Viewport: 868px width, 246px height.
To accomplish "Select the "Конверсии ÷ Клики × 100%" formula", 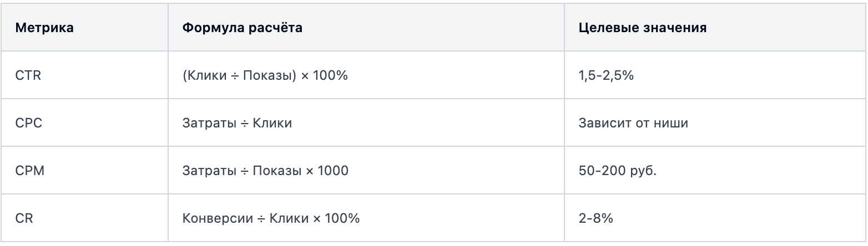I will pos(271,218).
